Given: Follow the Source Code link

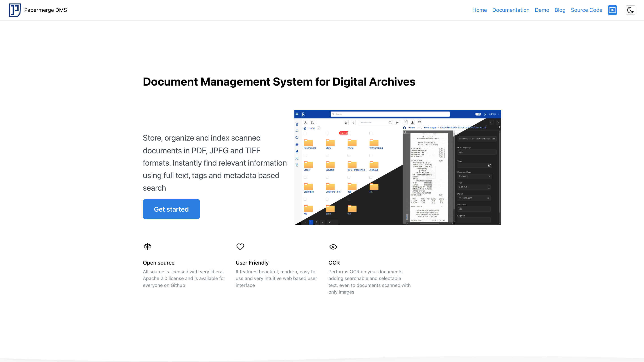Looking at the screenshot, I should tap(586, 10).
